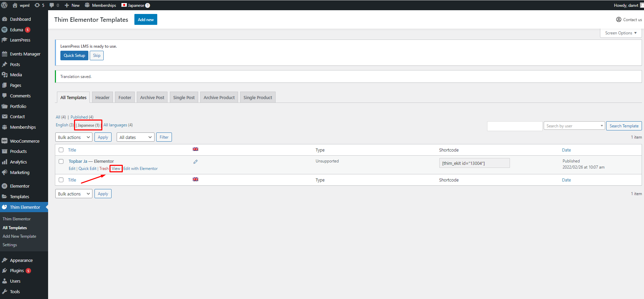The image size is (644, 299).
Task: Sort by the Date column header
Action: 566,150
